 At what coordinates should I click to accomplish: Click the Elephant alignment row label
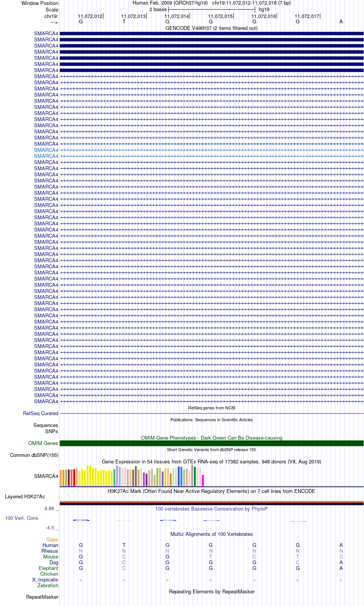click(x=48, y=568)
